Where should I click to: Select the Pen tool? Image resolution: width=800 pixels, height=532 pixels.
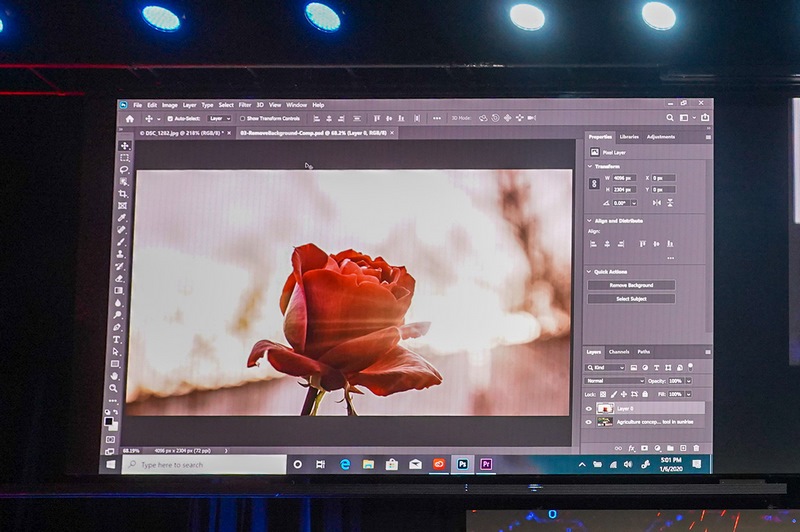pyautogui.click(x=117, y=327)
